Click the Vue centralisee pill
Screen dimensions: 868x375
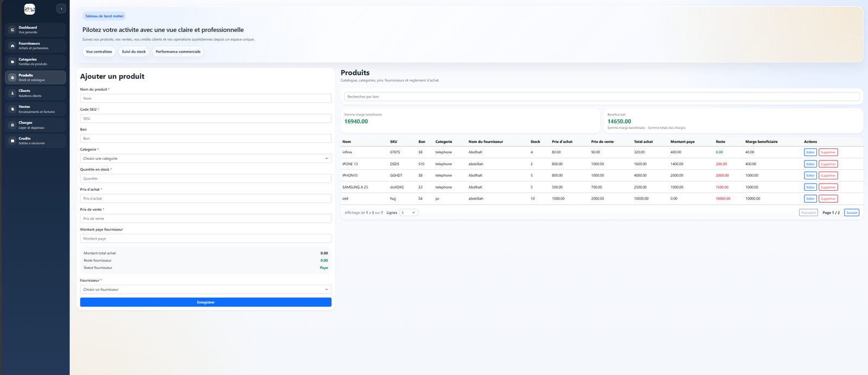[99, 51]
